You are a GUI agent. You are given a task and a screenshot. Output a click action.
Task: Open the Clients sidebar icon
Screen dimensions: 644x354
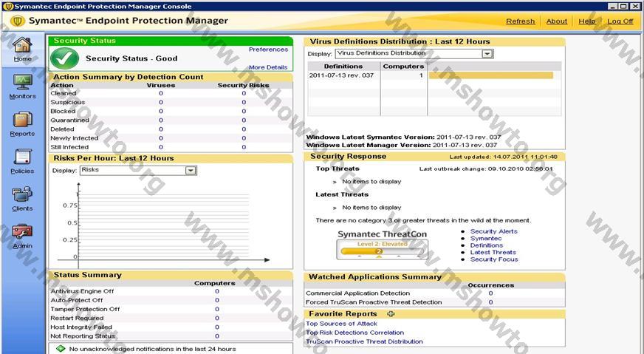click(x=22, y=194)
